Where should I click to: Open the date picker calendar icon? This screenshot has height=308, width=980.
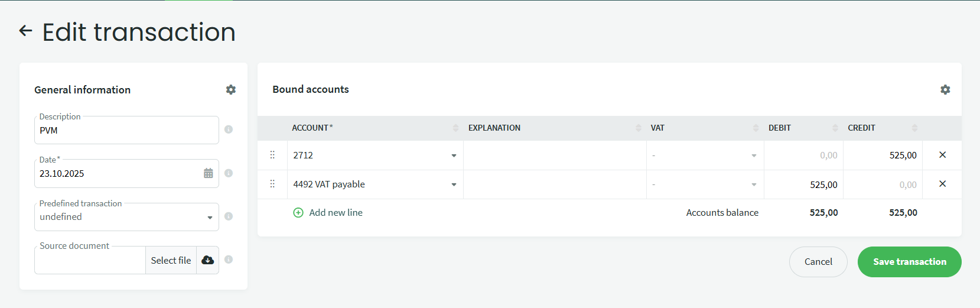tap(209, 173)
